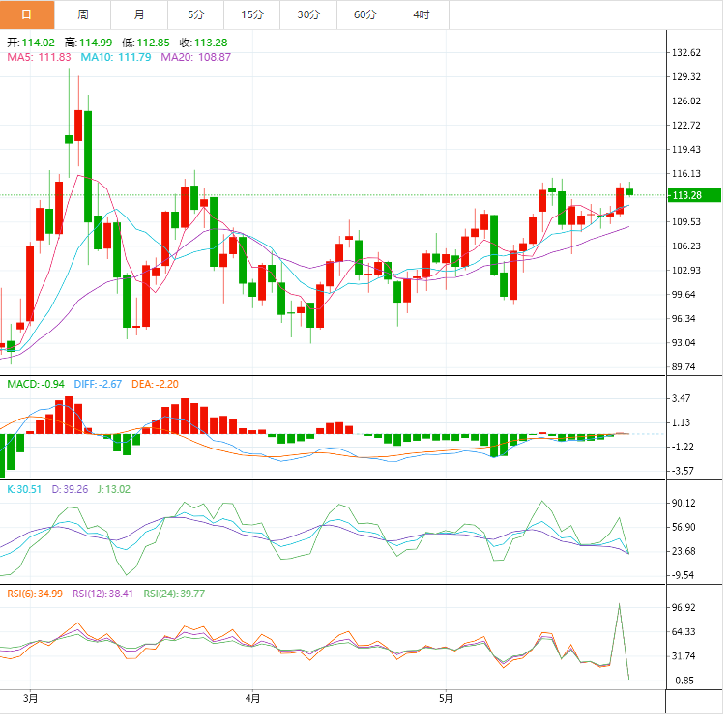Open the 15分 timeframe tab
Viewport: 728px width, 724px height.
pos(251,14)
